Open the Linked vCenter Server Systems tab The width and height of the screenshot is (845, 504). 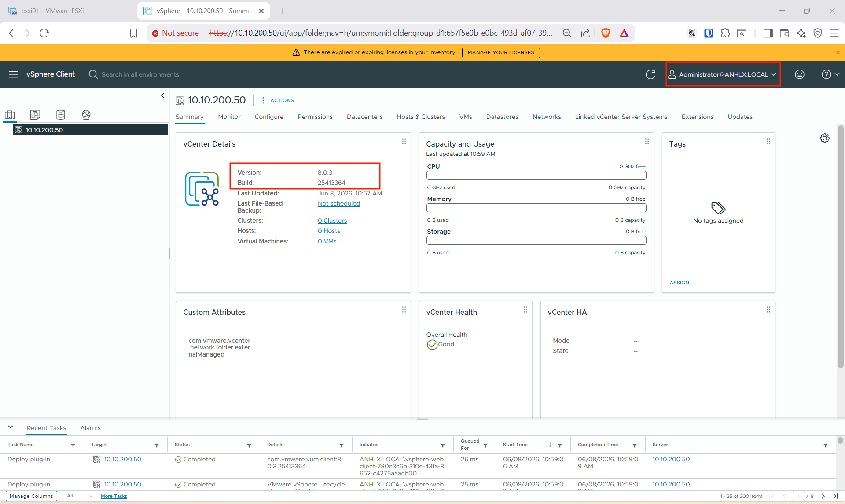pyautogui.click(x=621, y=117)
